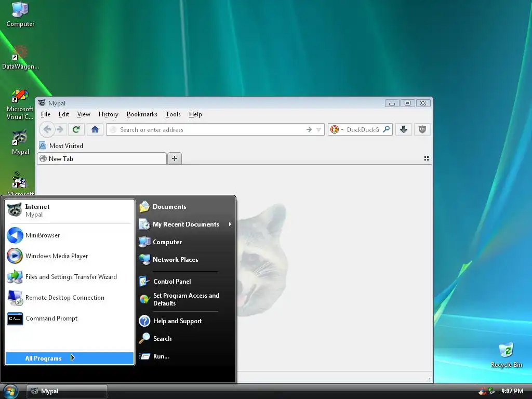
Task: Maximize the Mypal window
Action: [x=407, y=103]
